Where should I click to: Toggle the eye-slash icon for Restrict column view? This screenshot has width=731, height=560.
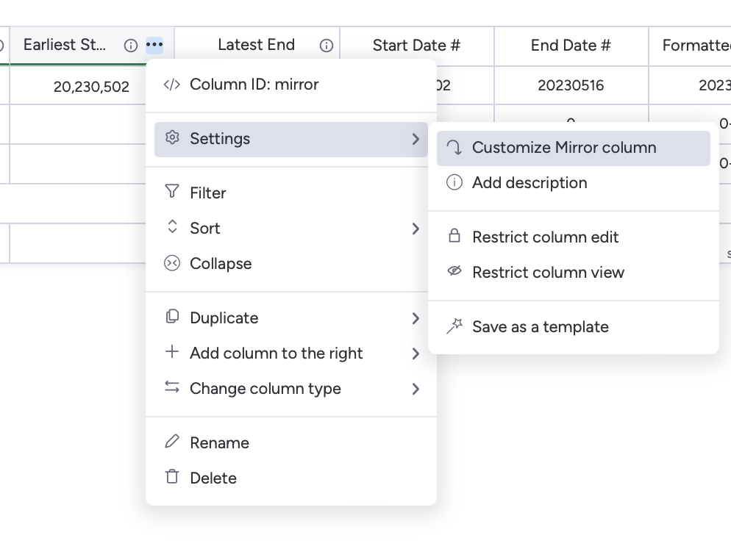click(455, 272)
